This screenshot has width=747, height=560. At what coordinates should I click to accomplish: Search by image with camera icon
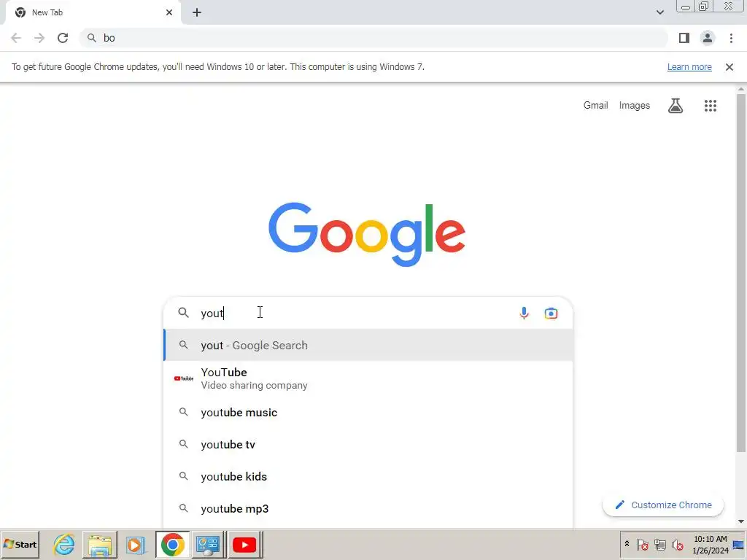point(551,313)
